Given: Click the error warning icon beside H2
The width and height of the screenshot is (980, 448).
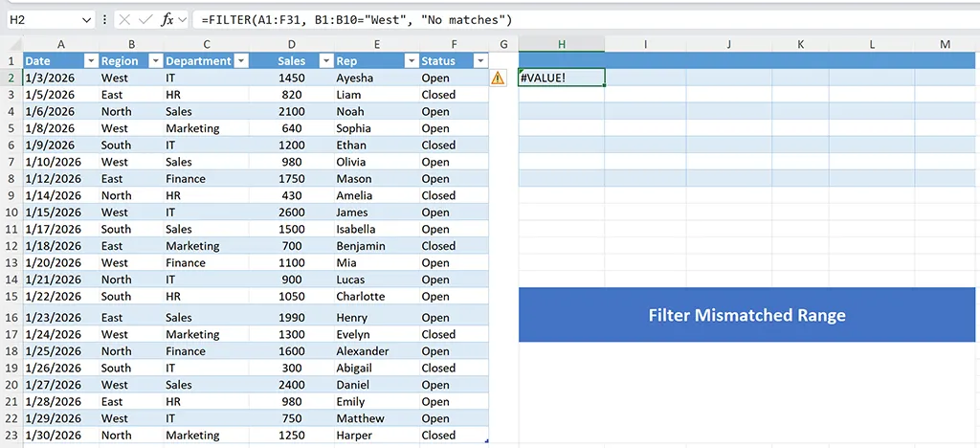Looking at the screenshot, I should point(498,78).
